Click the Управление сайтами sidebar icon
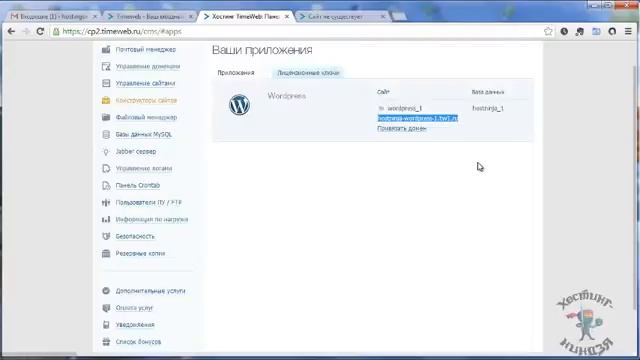This screenshot has width=640, height=360. point(106,83)
